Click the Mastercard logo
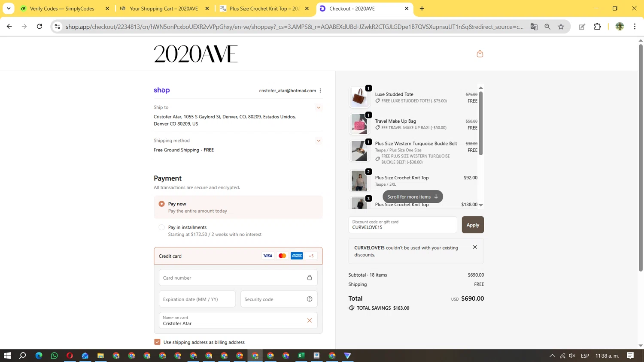 (282, 256)
